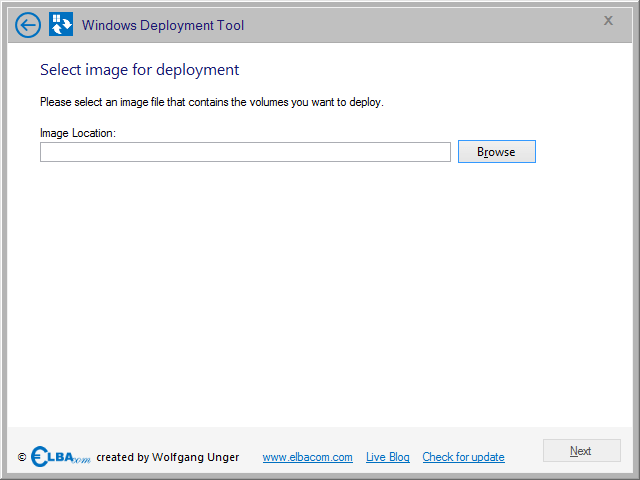Visit the Live Blog link
The width and height of the screenshot is (640, 480).
pyautogui.click(x=388, y=457)
